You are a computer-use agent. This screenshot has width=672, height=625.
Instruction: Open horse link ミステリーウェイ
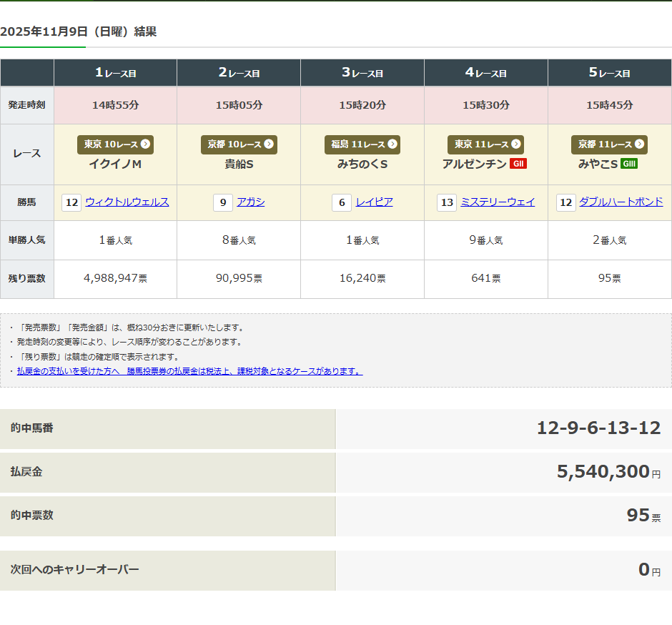[498, 202]
